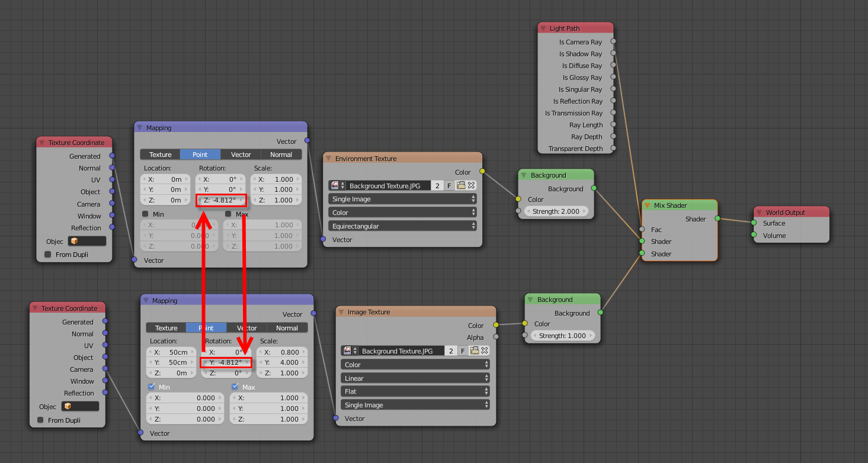This screenshot has height=463, width=868.
Task: Open Linear interpolation dropdown in Image Texture
Action: click(415, 378)
